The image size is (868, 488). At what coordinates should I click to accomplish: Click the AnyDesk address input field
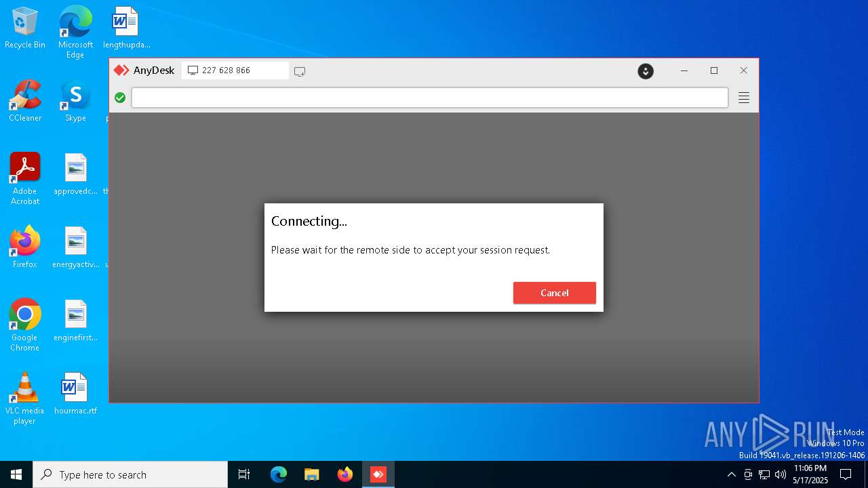(x=430, y=98)
